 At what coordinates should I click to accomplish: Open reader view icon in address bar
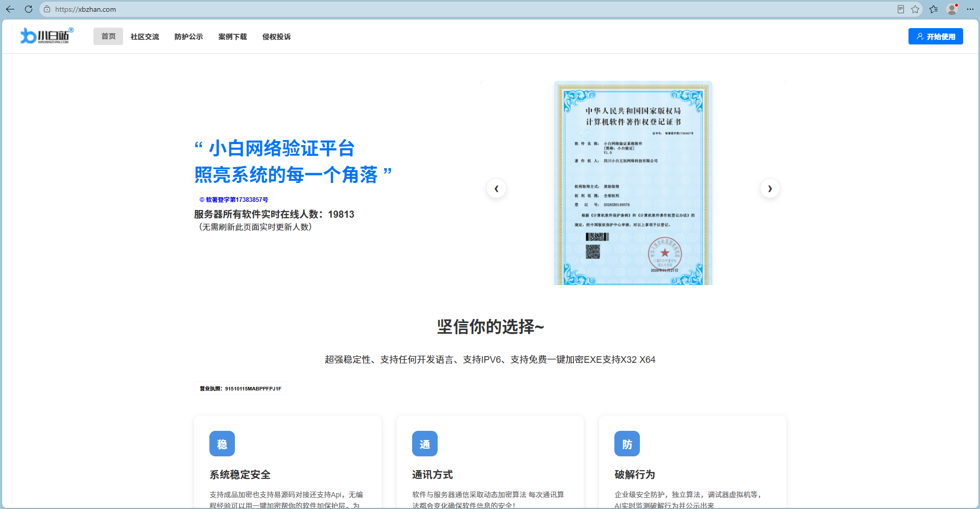point(901,9)
